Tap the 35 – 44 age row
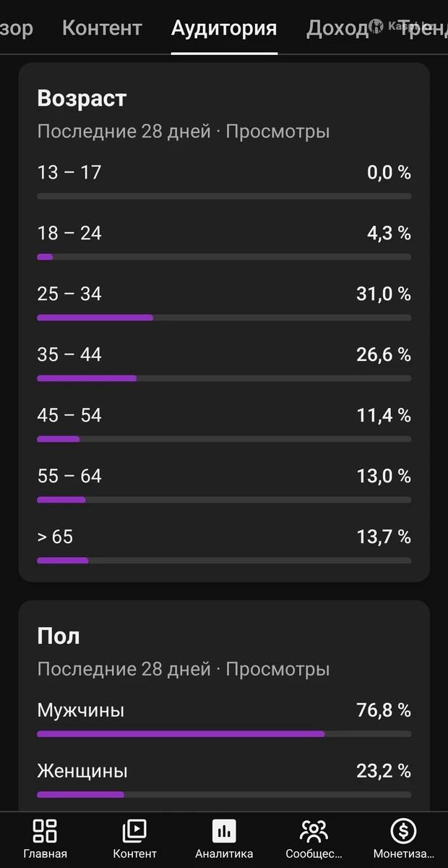448x868 pixels. pyautogui.click(x=224, y=355)
